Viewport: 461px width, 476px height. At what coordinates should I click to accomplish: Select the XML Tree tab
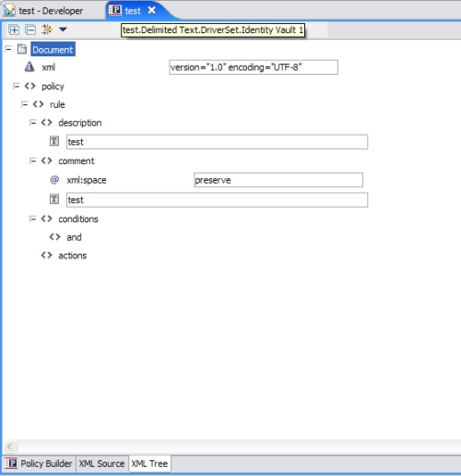click(x=149, y=463)
